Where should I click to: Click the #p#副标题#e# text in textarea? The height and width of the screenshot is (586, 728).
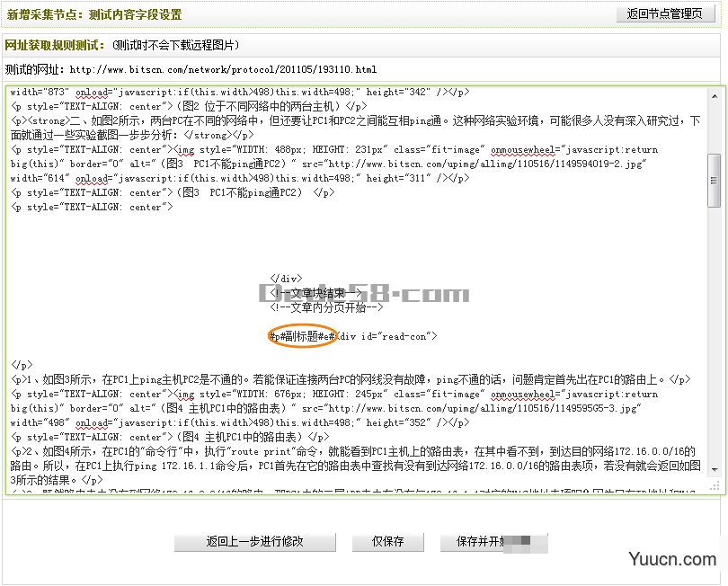(x=302, y=336)
